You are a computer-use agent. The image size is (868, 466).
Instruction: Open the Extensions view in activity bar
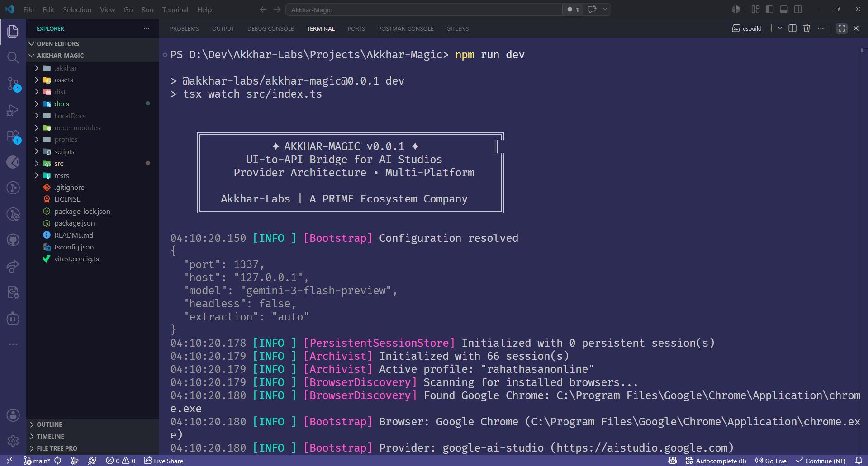(13, 136)
